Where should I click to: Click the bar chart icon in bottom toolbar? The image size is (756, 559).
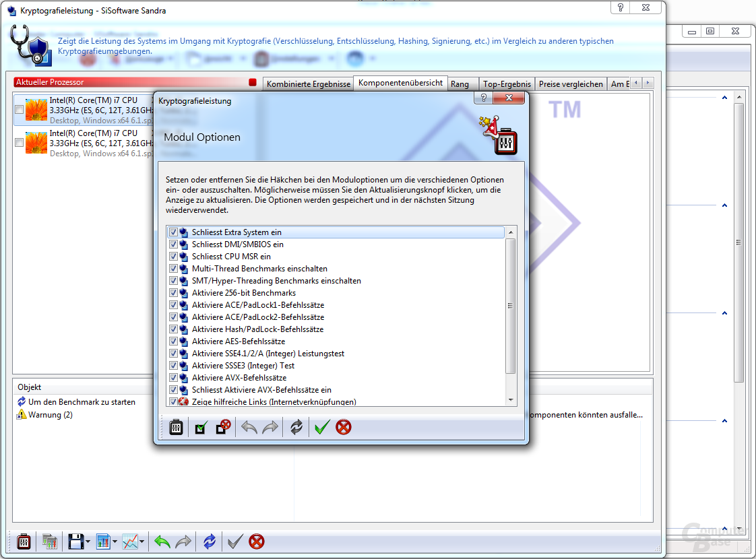coord(103,541)
